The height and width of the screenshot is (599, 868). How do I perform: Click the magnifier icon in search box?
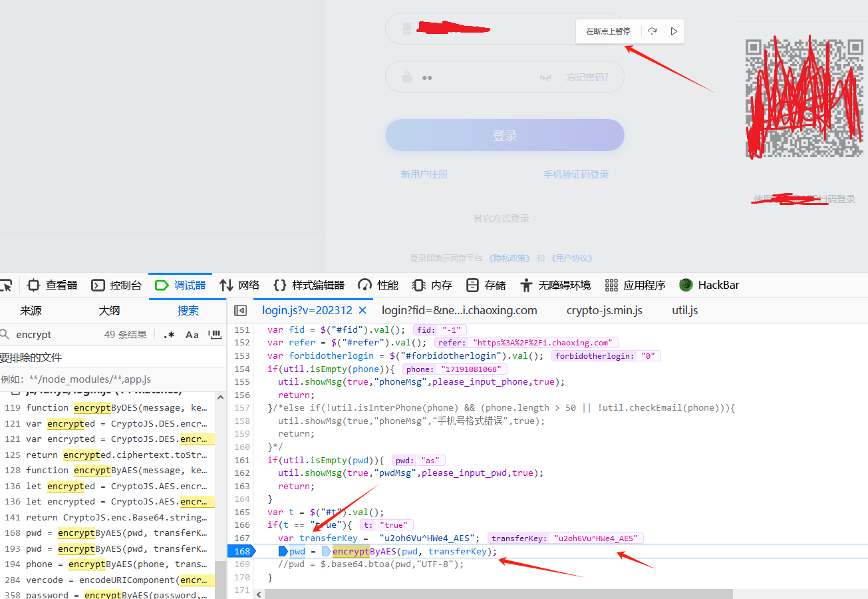[5, 335]
